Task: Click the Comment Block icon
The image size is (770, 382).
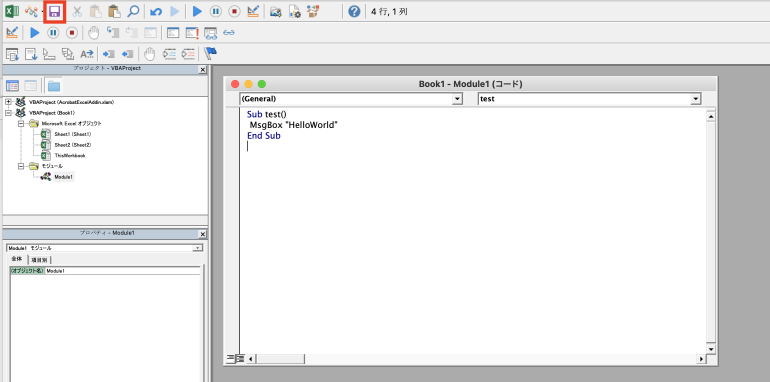Action: click(x=169, y=54)
